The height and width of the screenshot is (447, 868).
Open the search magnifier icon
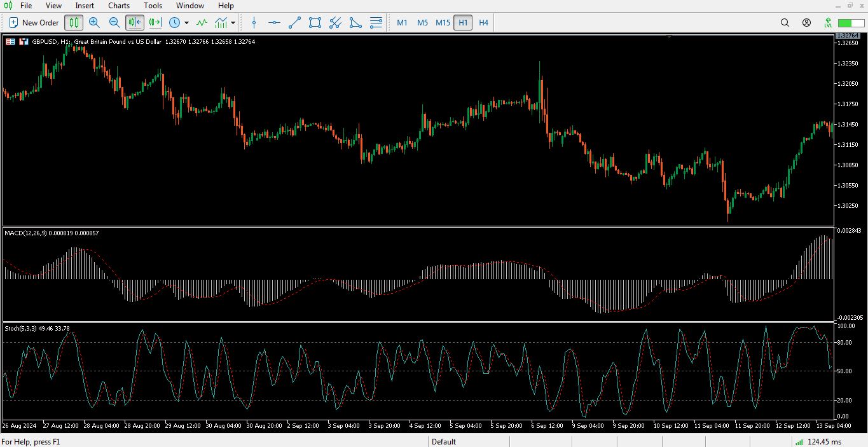point(785,22)
